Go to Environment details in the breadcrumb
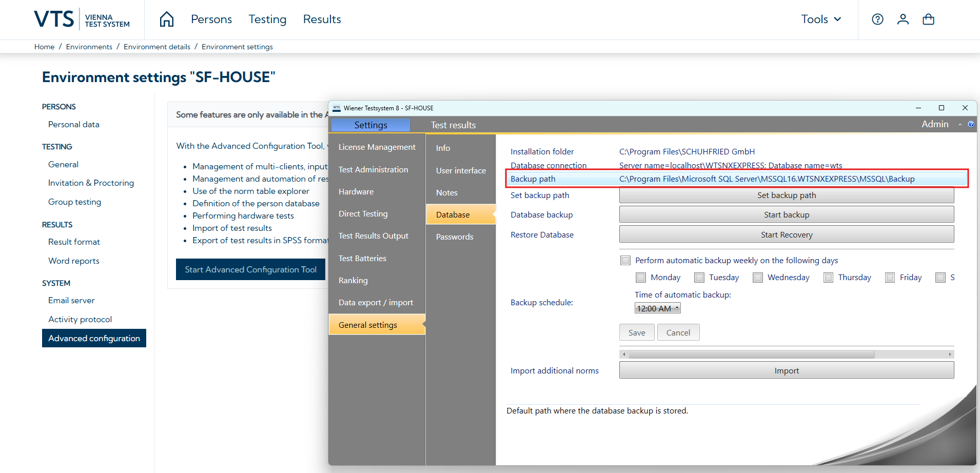Viewport: 980px width, 473px height. pyautogui.click(x=157, y=47)
